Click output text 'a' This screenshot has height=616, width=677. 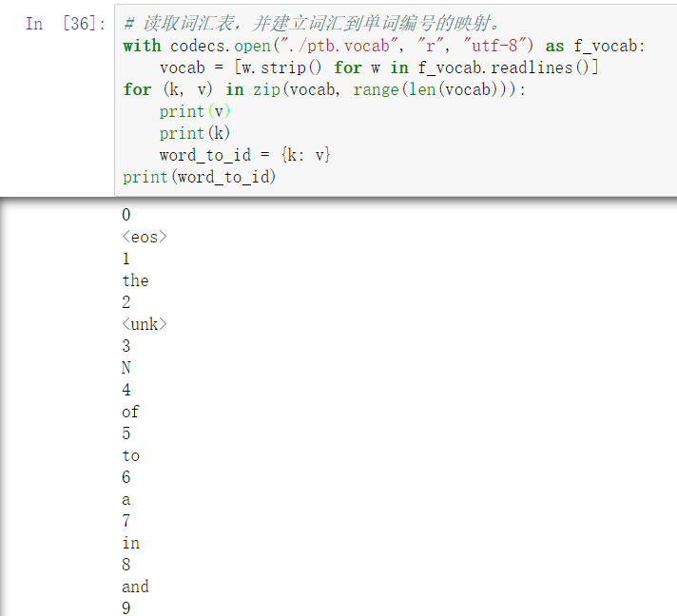click(x=126, y=500)
